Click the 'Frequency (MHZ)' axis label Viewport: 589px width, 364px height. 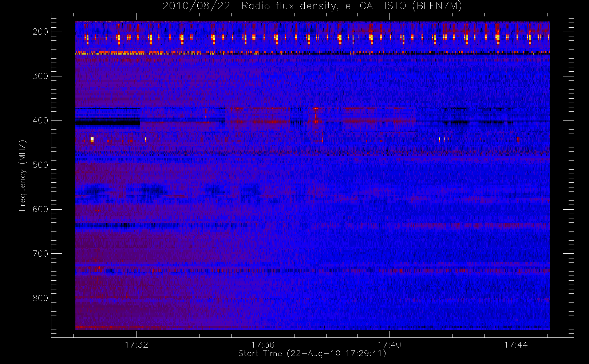point(23,175)
